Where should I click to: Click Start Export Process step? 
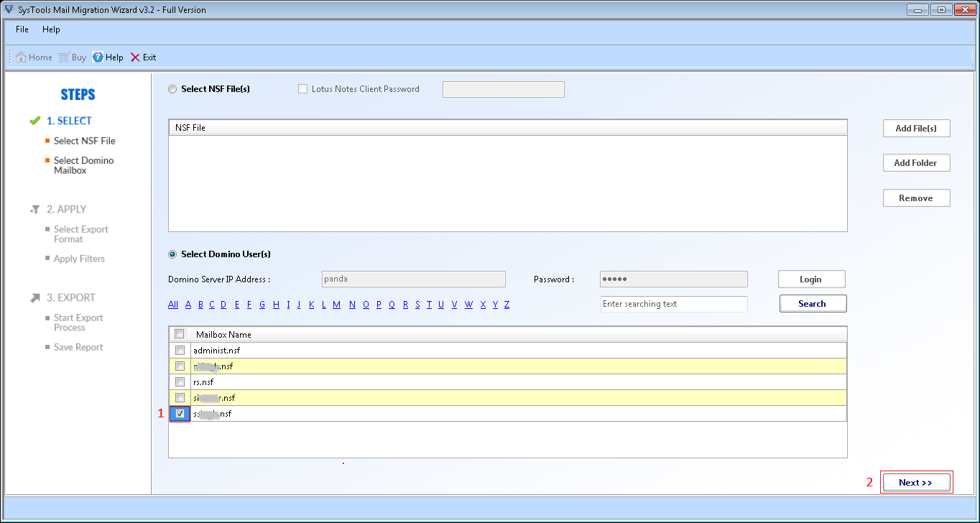78,323
